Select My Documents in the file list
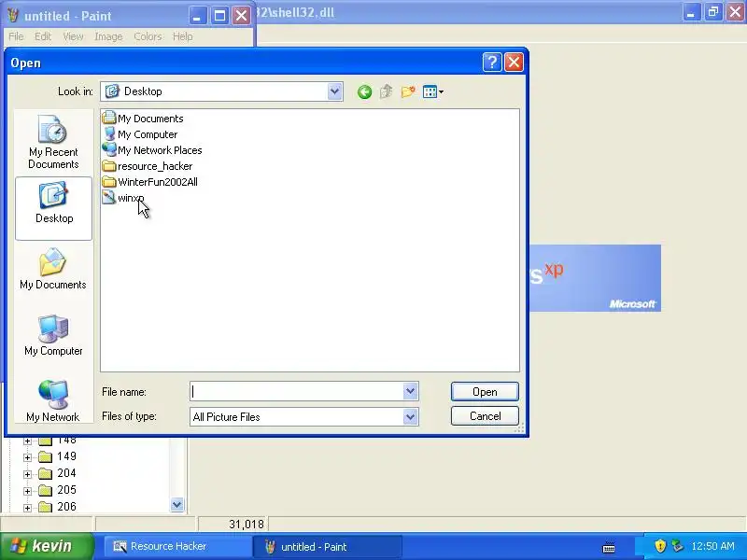This screenshot has width=747, height=560. point(143,119)
